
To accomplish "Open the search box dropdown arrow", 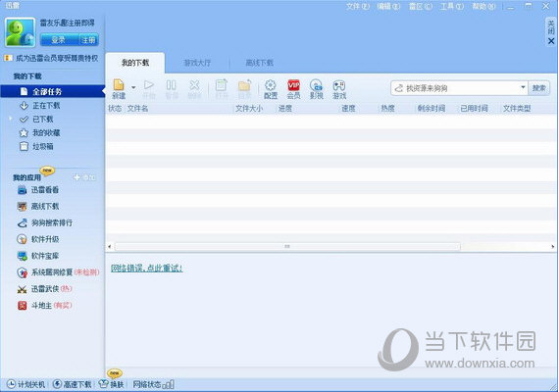I will 523,87.
